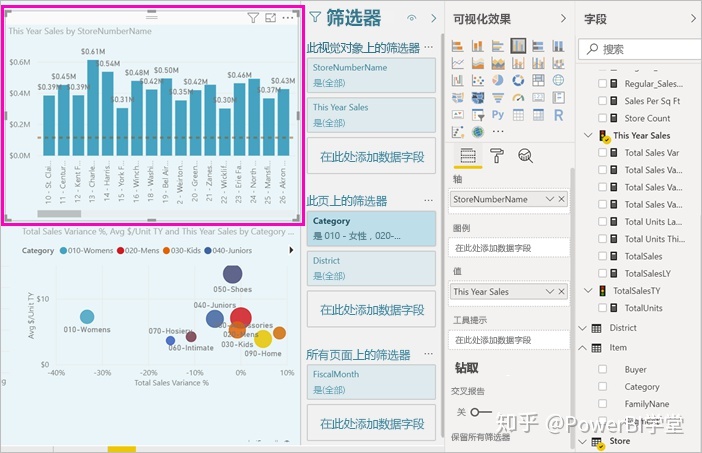702x453 pixels.
Task: Collapse the fields pane chevron
Action: (693, 18)
